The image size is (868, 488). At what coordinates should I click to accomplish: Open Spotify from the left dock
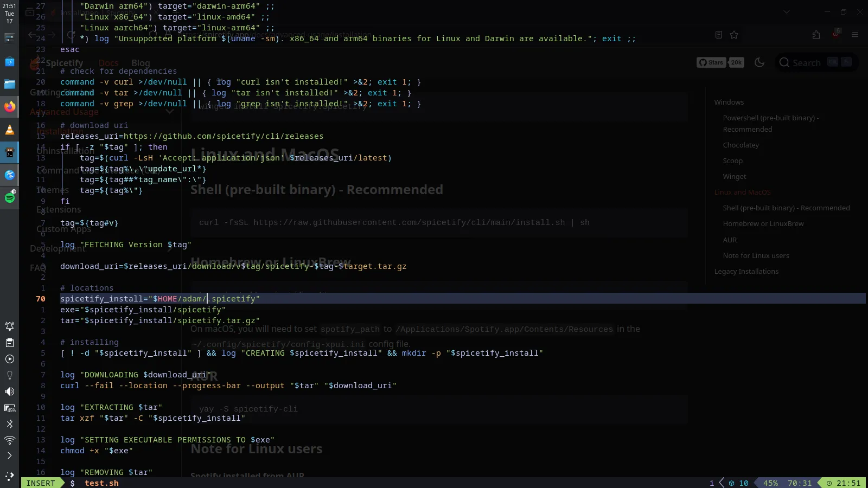10,197
